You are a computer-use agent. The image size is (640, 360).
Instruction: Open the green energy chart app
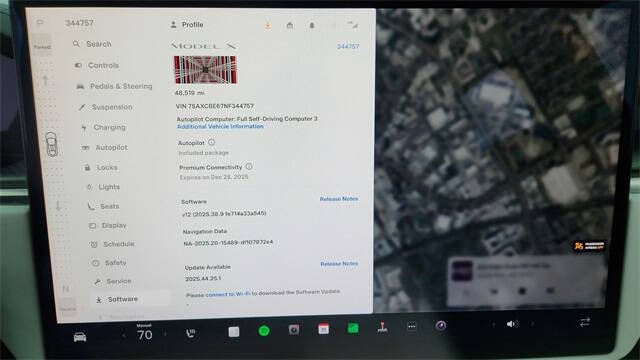coord(353,328)
